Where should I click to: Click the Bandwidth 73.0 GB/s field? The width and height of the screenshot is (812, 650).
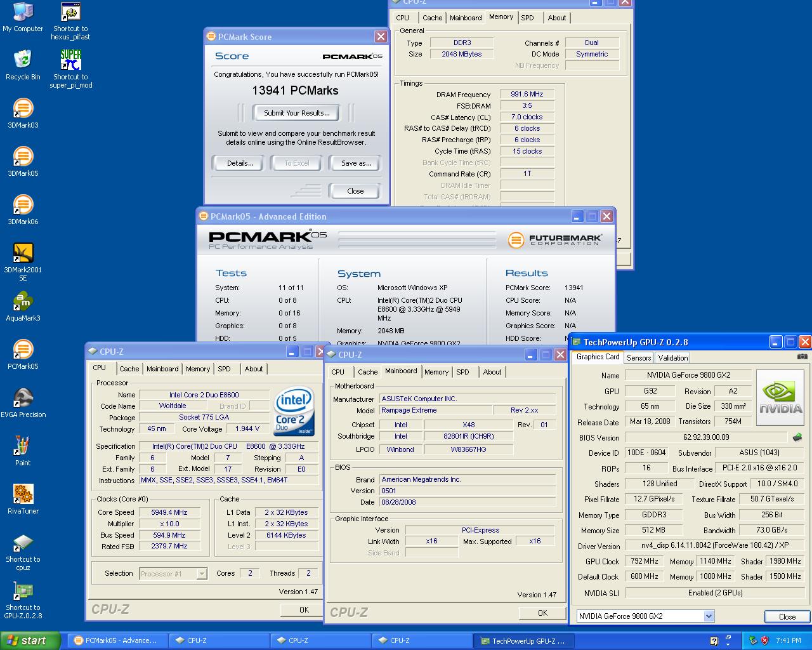772,530
